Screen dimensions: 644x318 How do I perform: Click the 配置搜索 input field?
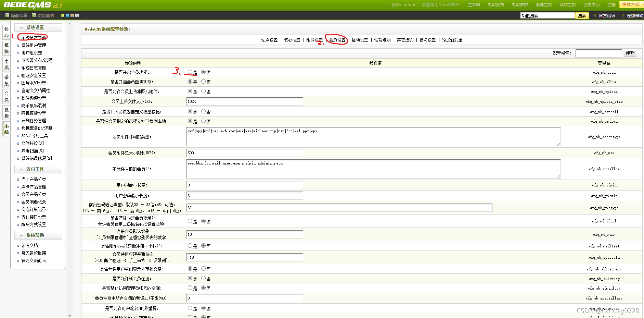point(598,53)
